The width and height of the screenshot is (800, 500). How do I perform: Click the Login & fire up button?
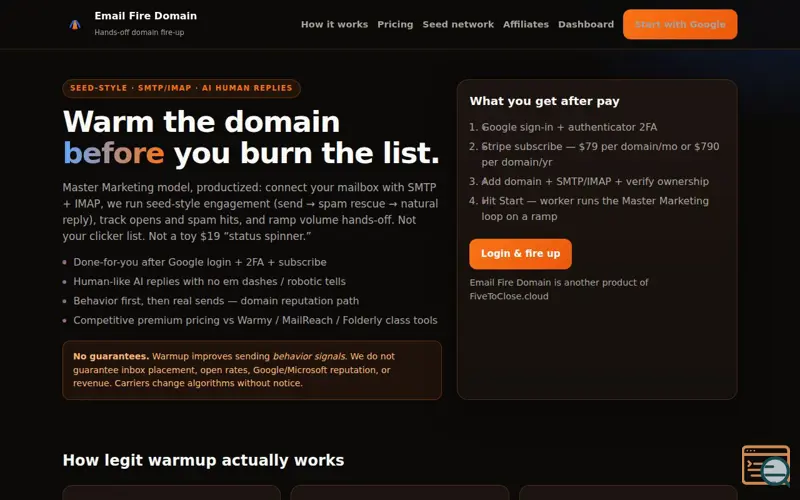(520, 254)
